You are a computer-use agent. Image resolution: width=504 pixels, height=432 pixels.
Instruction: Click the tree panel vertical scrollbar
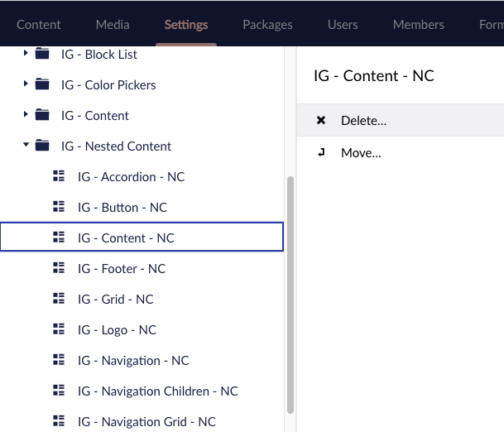coord(290,295)
